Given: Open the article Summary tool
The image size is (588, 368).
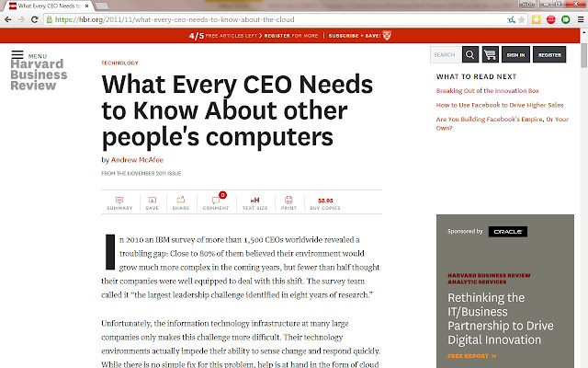Looking at the screenshot, I should 119,203.
